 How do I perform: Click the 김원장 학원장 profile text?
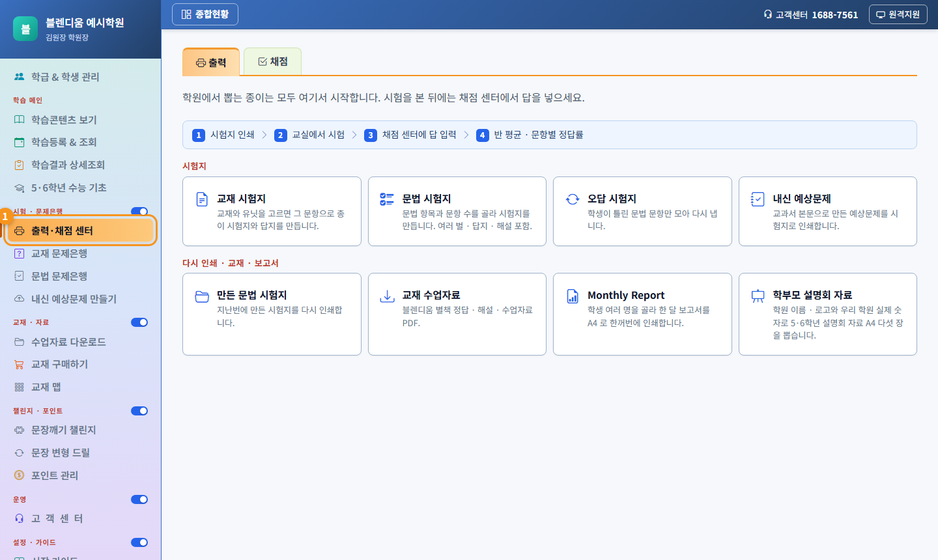tap(67, 38)
